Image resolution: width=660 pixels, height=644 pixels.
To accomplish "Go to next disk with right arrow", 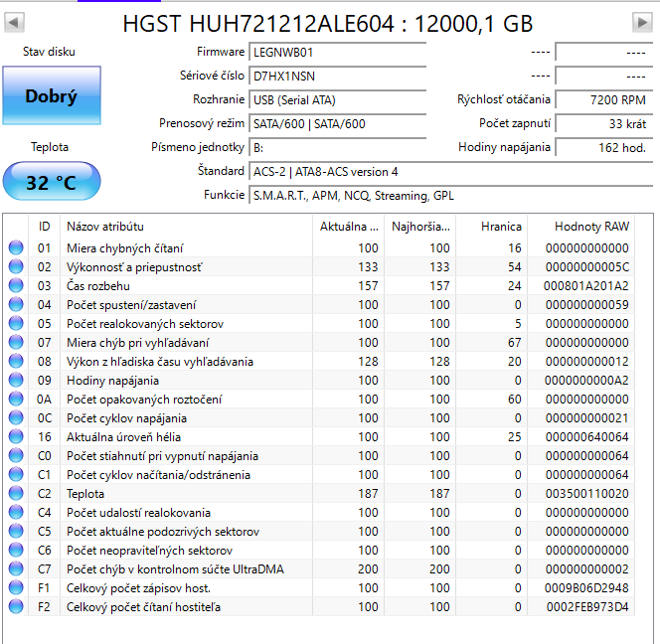I will [x=642, y=22].
